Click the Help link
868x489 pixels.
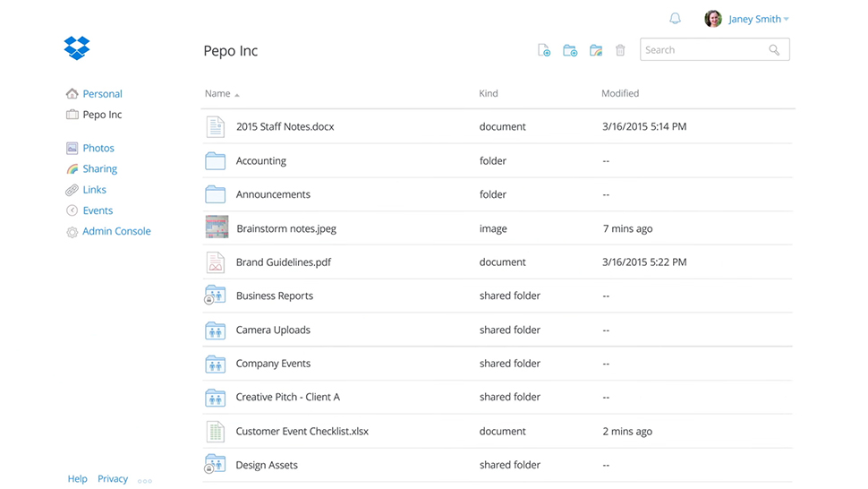pos(78,479)
